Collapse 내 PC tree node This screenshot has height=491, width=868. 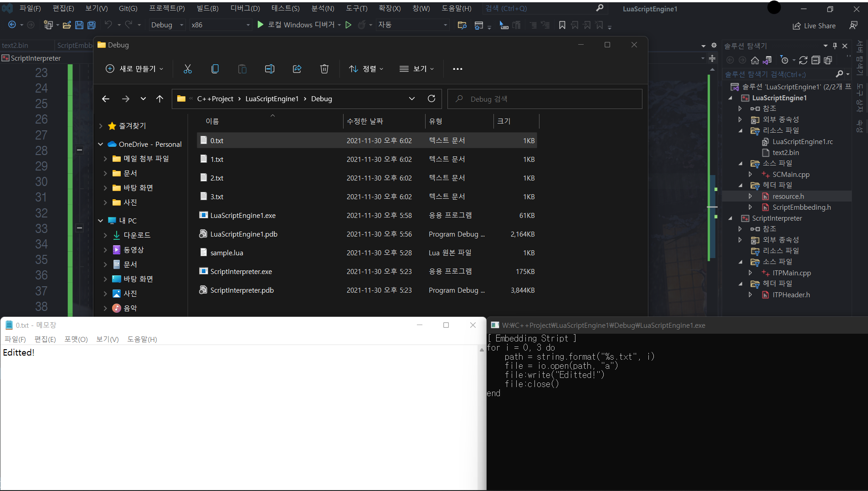coord(101,221)
